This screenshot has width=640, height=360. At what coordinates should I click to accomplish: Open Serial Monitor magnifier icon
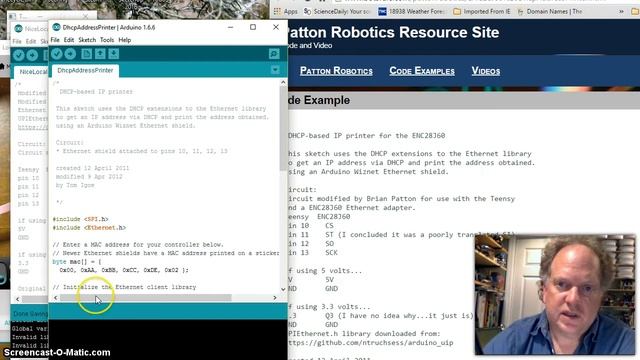point(274,54)
